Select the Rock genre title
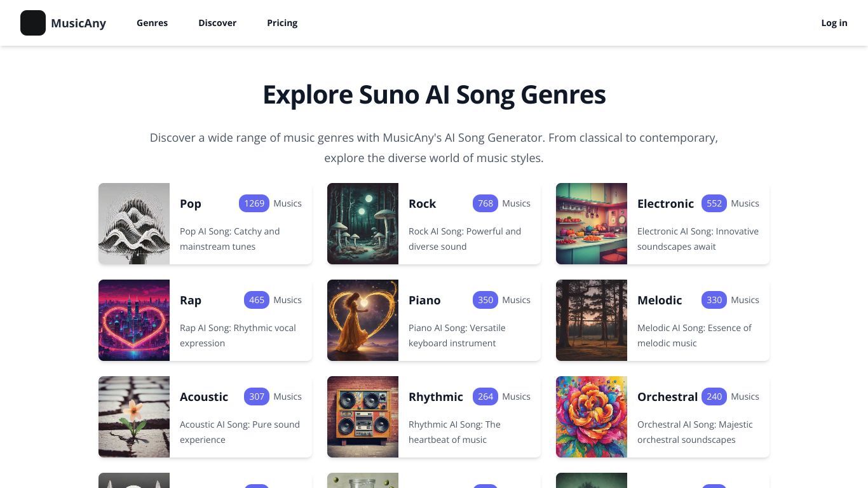The height and width of the screenshot is (488, 868). [422, 203]
